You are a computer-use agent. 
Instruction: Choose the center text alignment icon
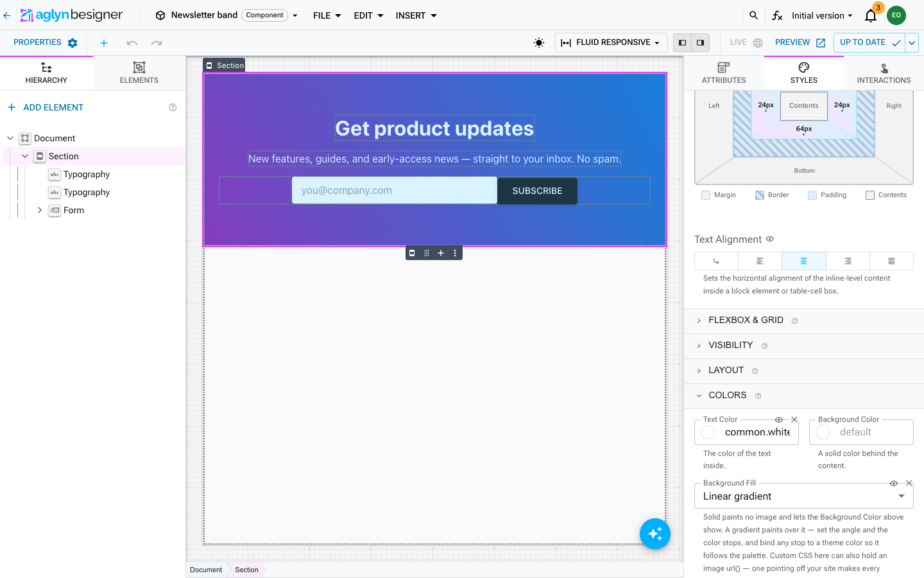803,261
